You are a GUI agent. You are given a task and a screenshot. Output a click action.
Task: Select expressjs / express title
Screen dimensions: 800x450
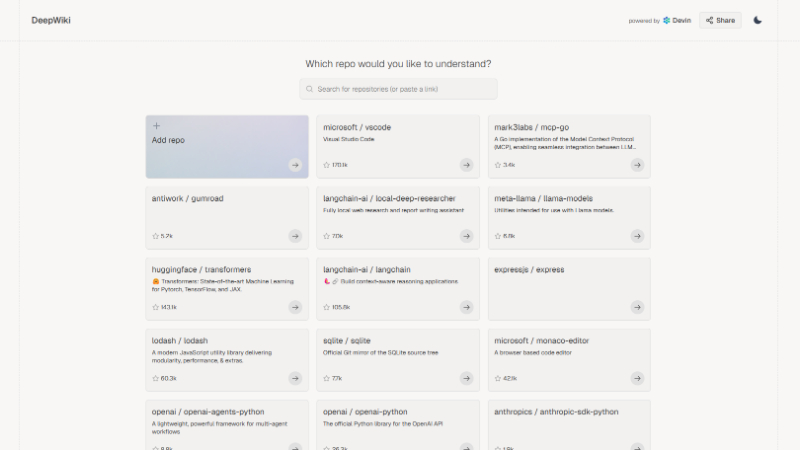[x=529, y=269]
